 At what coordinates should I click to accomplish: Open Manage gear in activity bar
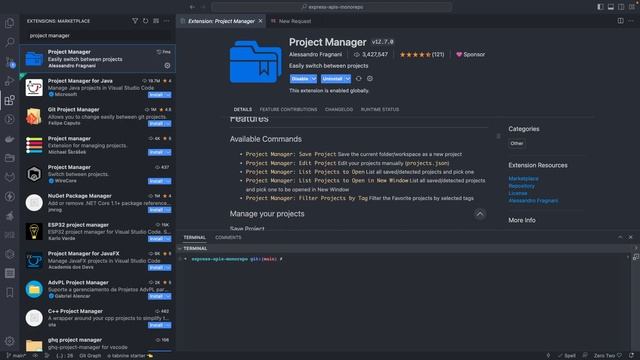(10, 341)
